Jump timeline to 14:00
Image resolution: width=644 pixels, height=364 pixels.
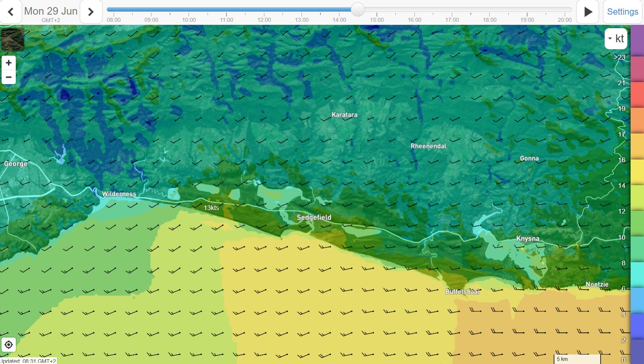[339, 20]
